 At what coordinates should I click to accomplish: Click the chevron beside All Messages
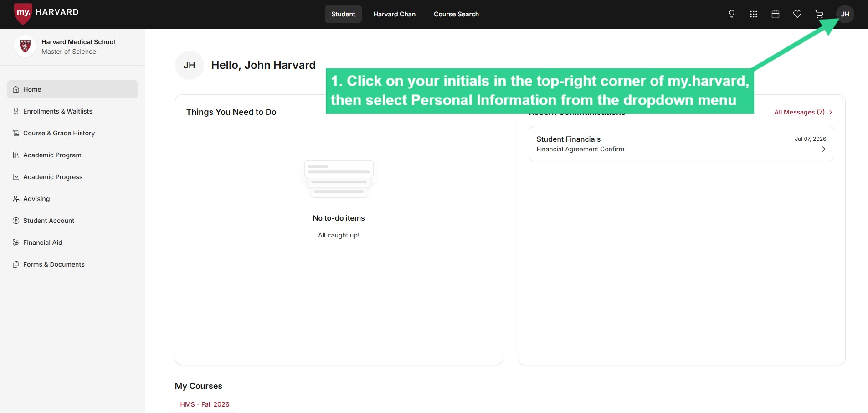(831, 112)
